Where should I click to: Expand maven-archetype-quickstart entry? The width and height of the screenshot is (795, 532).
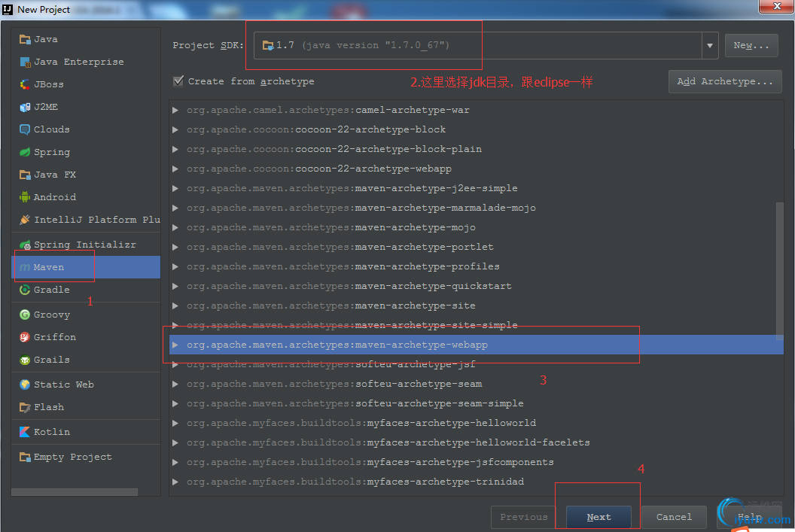(x=175, y=286)
